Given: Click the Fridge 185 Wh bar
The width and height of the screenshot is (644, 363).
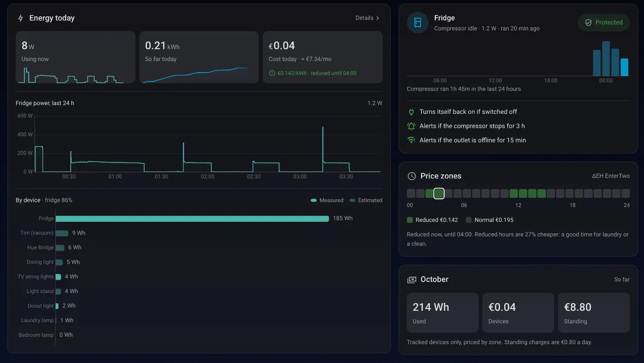Looking at the screenshot, I should [x=192, y=219].
